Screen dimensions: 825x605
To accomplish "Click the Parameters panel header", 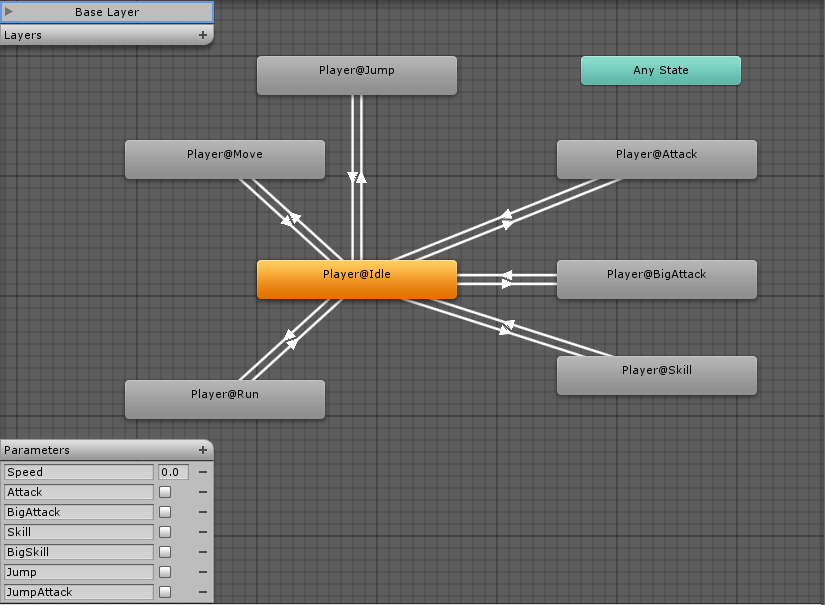I will click(x=107, y=450).
